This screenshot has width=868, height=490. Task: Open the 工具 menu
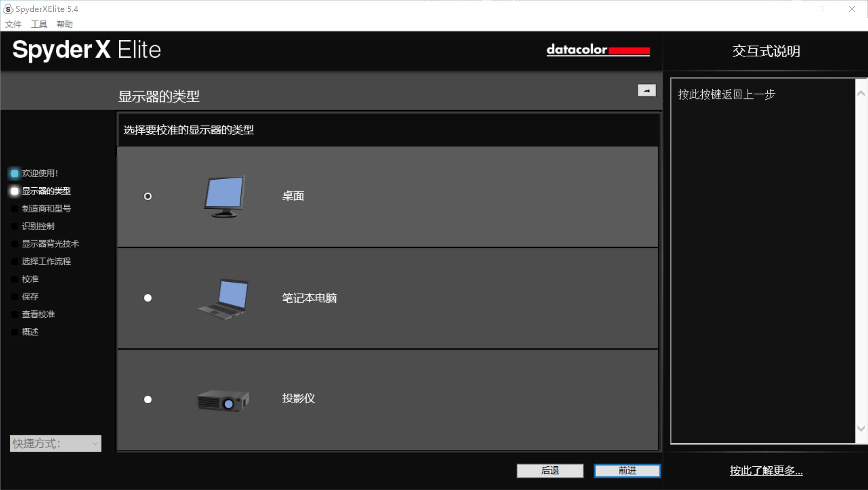39,24
